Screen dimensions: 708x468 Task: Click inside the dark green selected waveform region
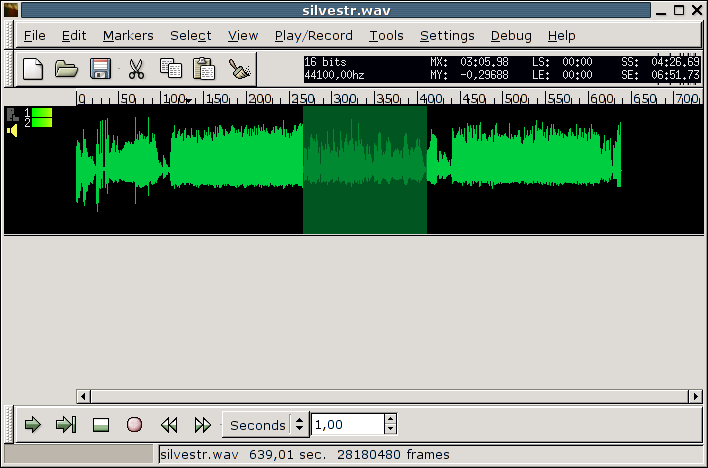[x=365, y=170]
